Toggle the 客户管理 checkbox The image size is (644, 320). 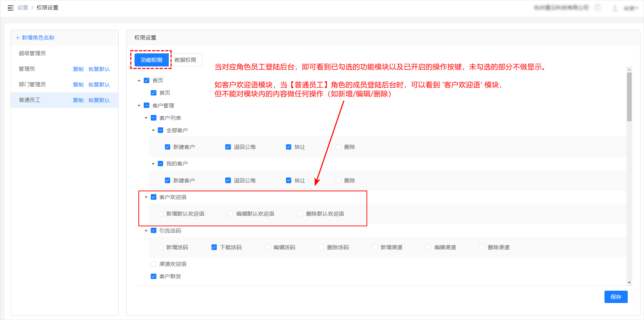(147, 106)
